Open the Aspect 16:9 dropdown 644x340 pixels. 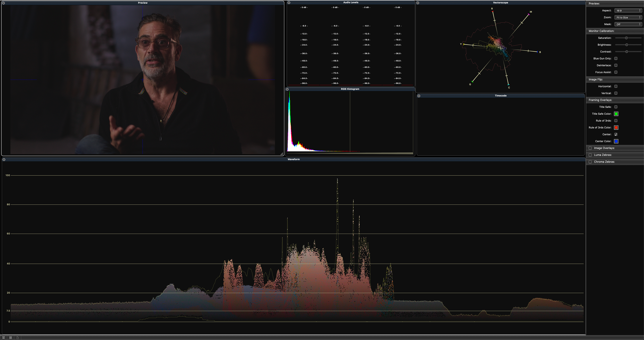tap(628, 11)
